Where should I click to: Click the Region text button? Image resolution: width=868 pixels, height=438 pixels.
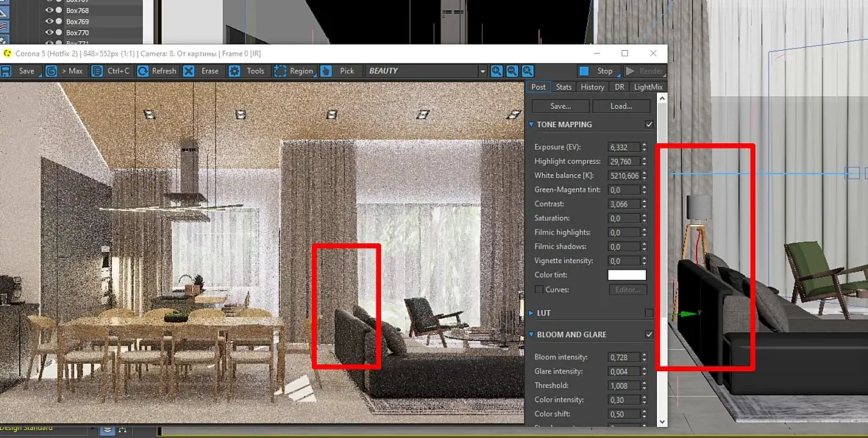tap(301, 71)
